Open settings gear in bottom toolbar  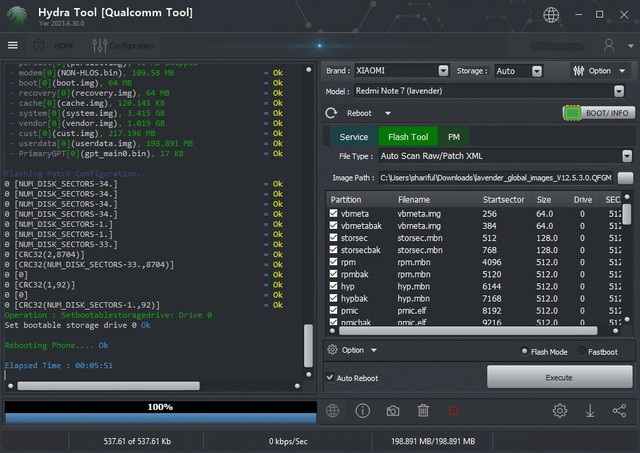tap(560, 411)
